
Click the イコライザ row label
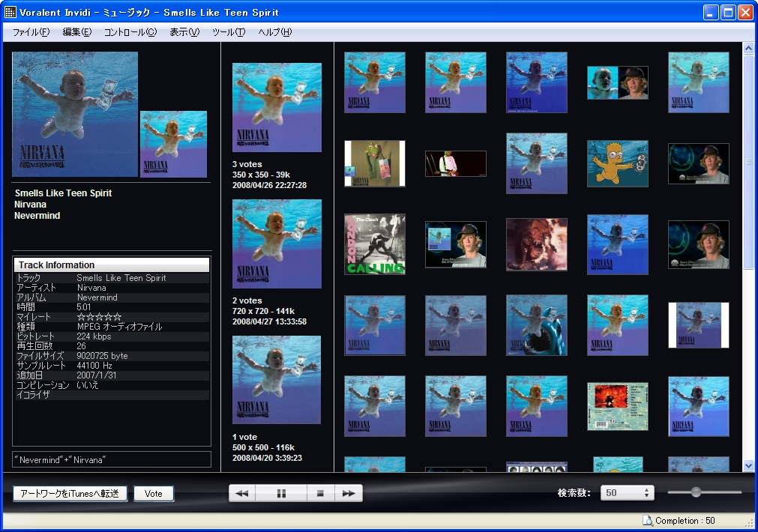coord(33,394)
